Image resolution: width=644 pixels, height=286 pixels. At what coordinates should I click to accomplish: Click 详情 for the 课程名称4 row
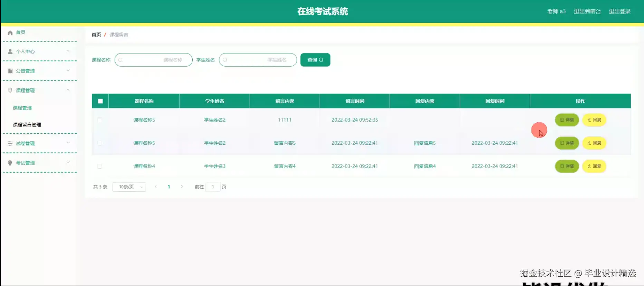click(567, 166)
